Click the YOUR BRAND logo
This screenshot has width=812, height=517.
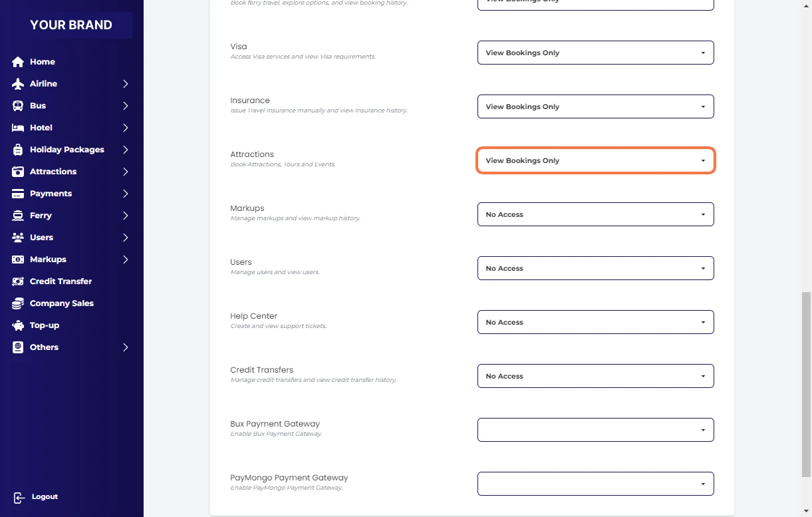71,25
